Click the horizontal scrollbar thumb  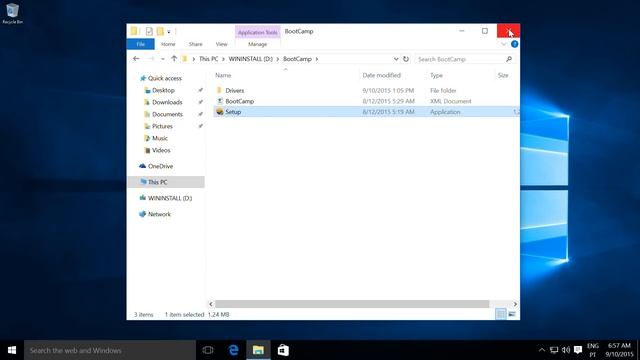352,304
